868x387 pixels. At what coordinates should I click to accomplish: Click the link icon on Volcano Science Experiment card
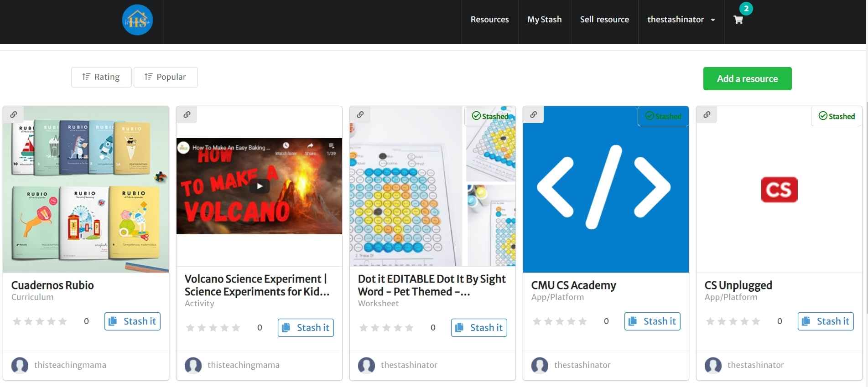[x=187, y=114]
